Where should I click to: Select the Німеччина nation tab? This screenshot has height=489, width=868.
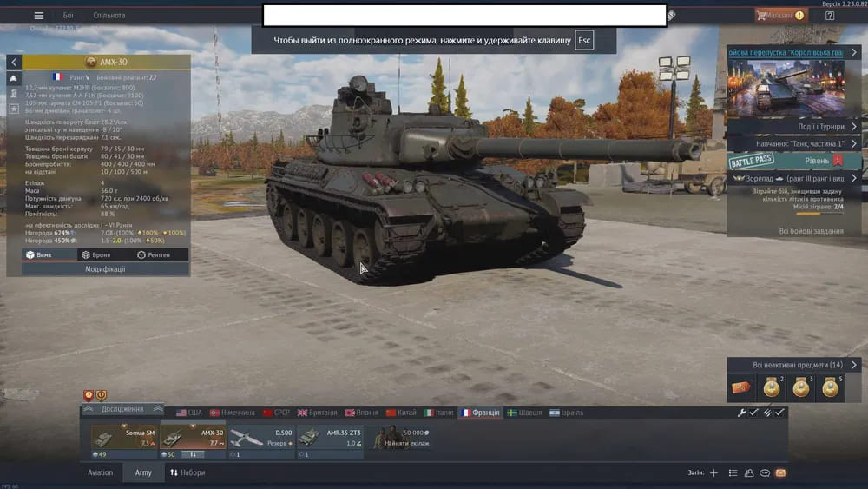point(234,413)
